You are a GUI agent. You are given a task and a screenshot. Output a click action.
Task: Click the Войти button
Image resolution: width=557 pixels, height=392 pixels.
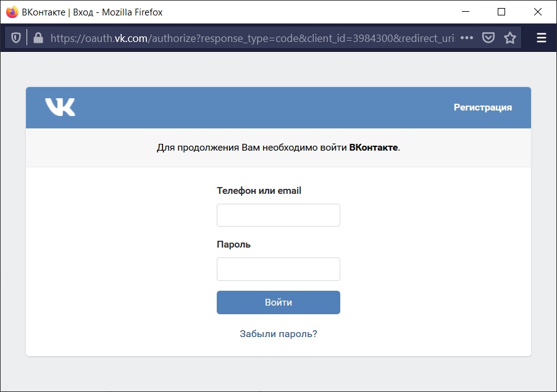click(x=278, y=302)
